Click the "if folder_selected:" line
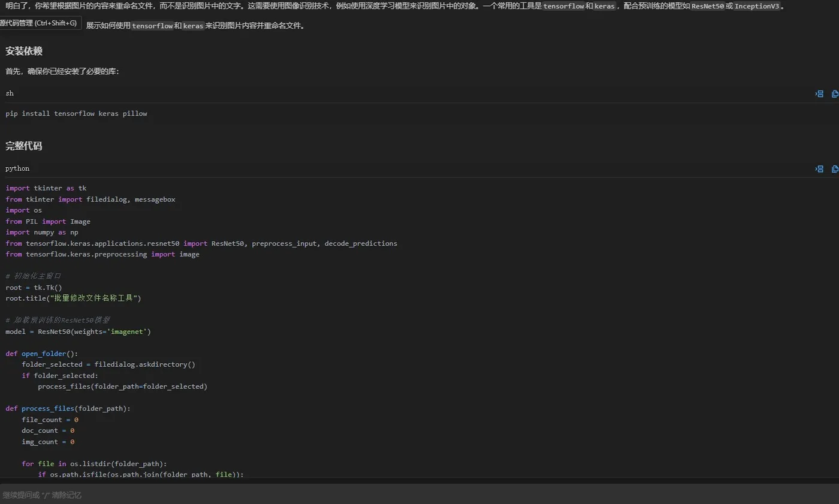 [x=60, y=376]
